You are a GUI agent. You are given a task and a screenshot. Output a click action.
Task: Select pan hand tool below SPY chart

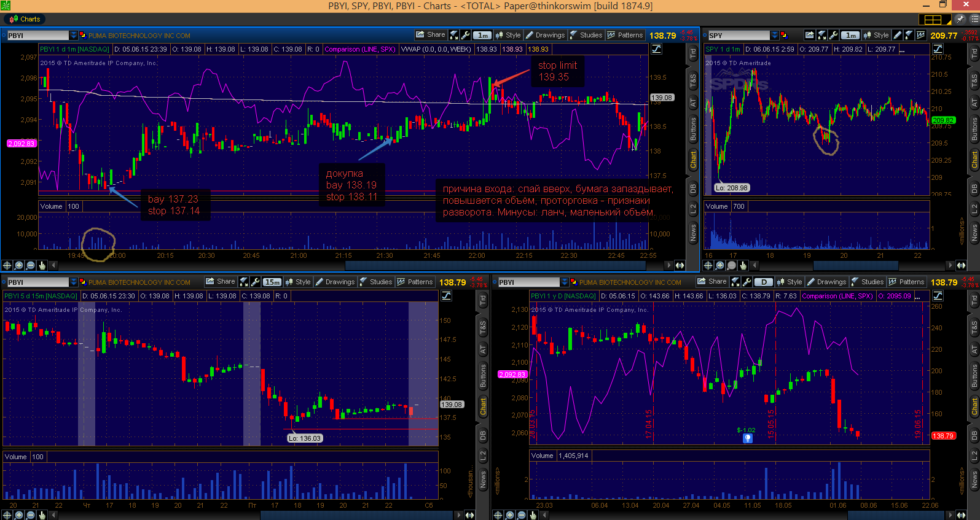743,265
